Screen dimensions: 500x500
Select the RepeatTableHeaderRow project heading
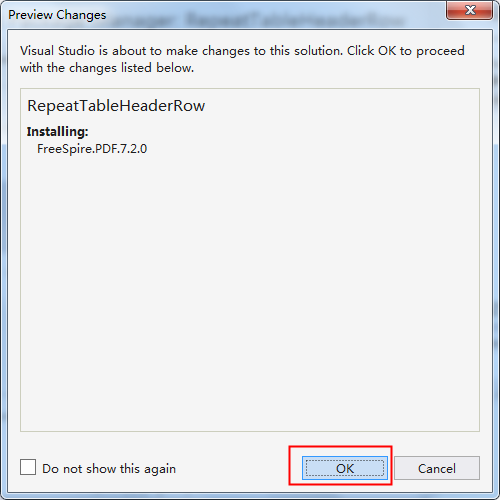tap(116, 106)
